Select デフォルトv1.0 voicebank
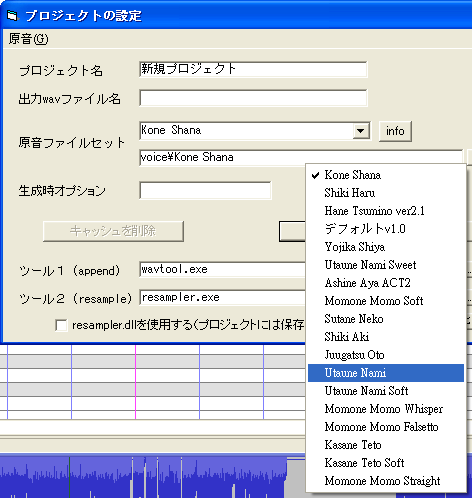 (386, 229)
